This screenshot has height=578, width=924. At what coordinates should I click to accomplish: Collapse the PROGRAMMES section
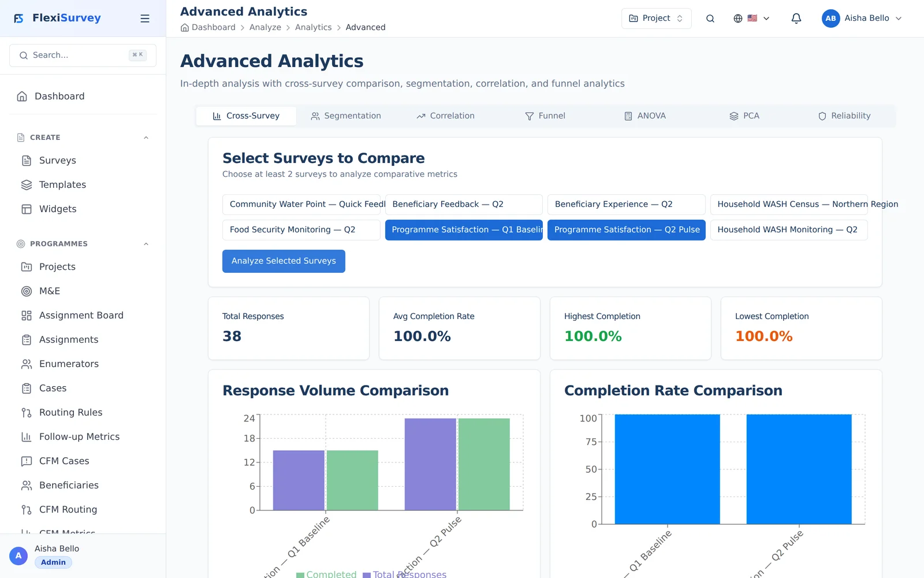click(146, 244)
